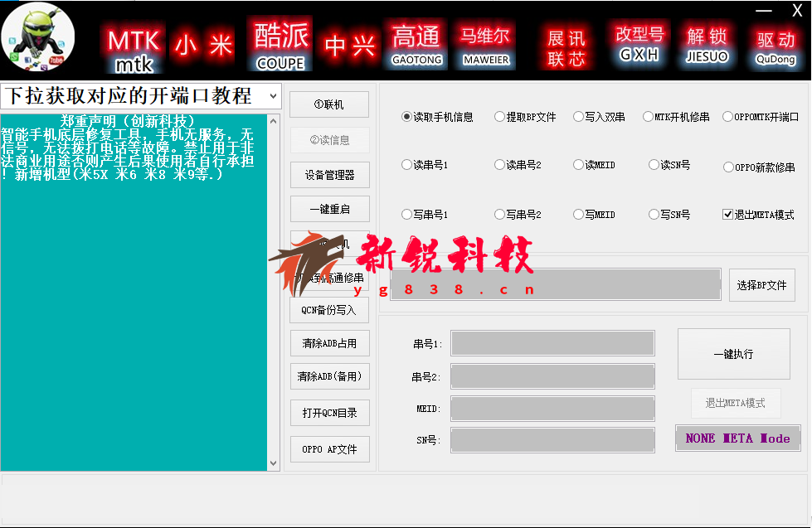Select the 中兴 brand tab

(349, 46)
